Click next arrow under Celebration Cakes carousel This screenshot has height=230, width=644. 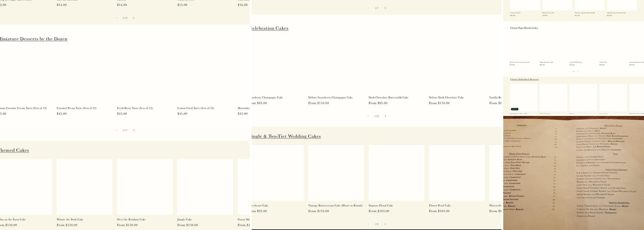[x=385, y=116]
